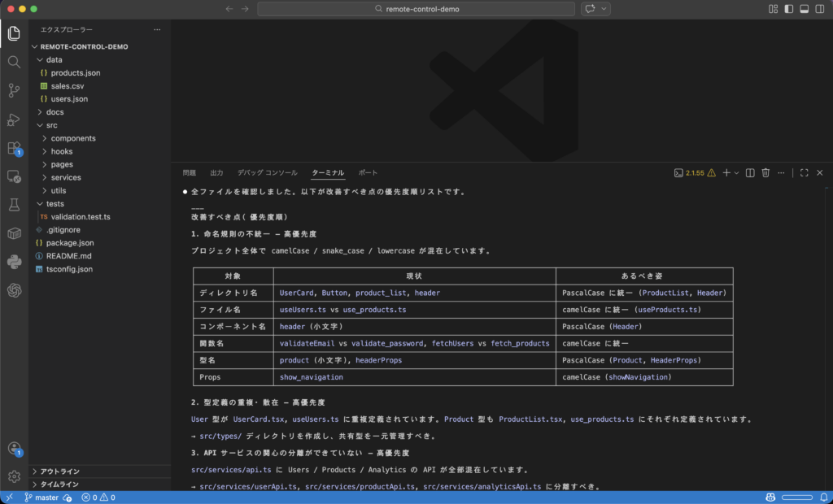This screenshot has width=833, height=504.
Task: Toggle the bottom panel visibility
Action: (x=804, y=9)
